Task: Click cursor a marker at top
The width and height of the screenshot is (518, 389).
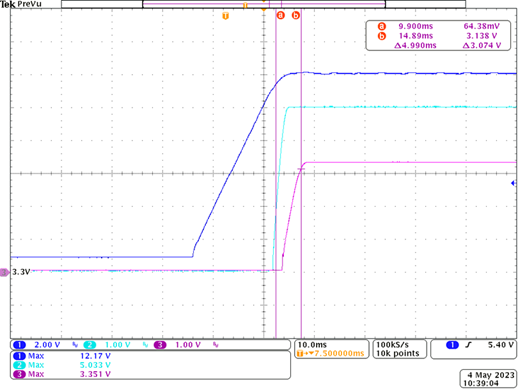Action: point(281,15)
